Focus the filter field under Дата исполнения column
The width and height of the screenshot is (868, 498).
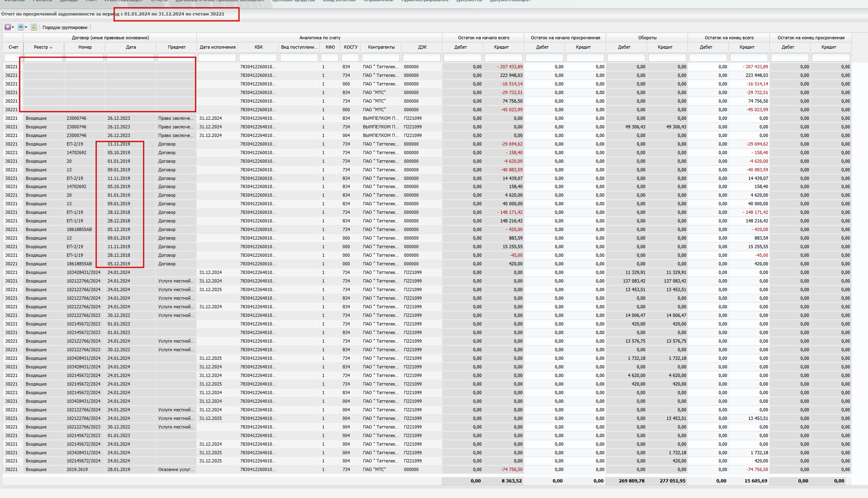tap(217, 57)
